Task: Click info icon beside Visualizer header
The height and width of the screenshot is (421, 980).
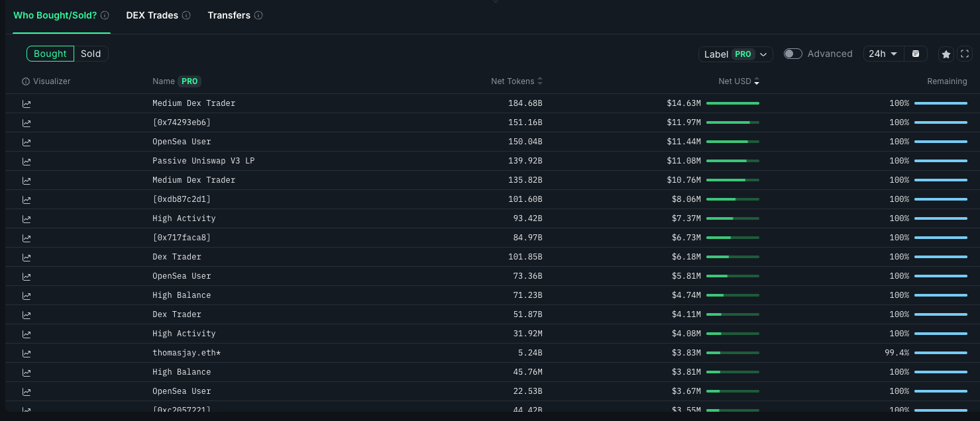Action: [x=26, y=81]
